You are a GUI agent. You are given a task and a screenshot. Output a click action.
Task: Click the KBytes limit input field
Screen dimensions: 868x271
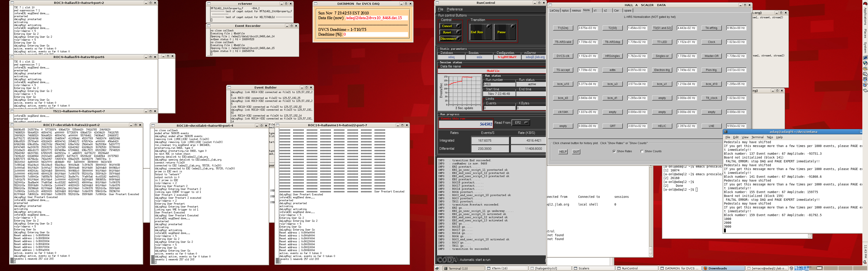[531, 108]
